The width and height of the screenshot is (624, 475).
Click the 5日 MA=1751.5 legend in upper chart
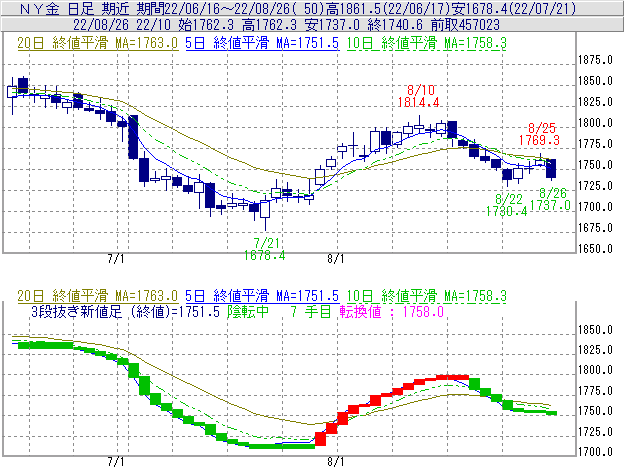pos(262,43)
